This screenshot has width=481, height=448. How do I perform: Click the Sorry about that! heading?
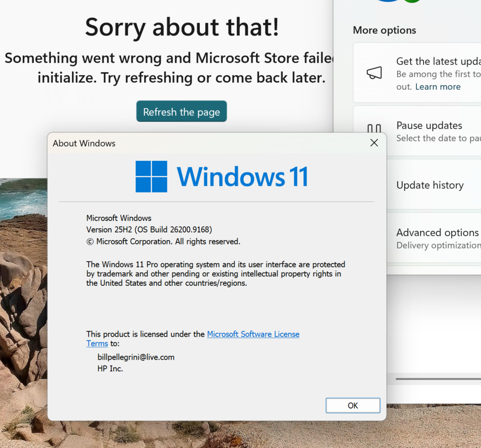point(182,27)
